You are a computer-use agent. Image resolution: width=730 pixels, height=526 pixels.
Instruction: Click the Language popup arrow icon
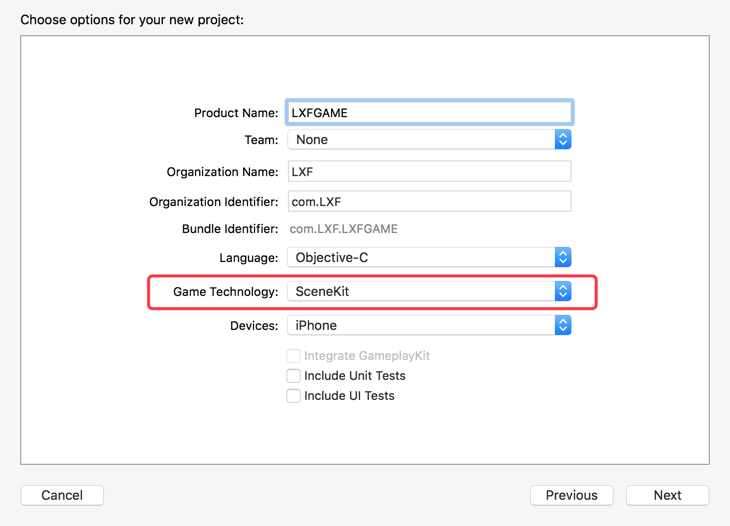coord(563,258)
